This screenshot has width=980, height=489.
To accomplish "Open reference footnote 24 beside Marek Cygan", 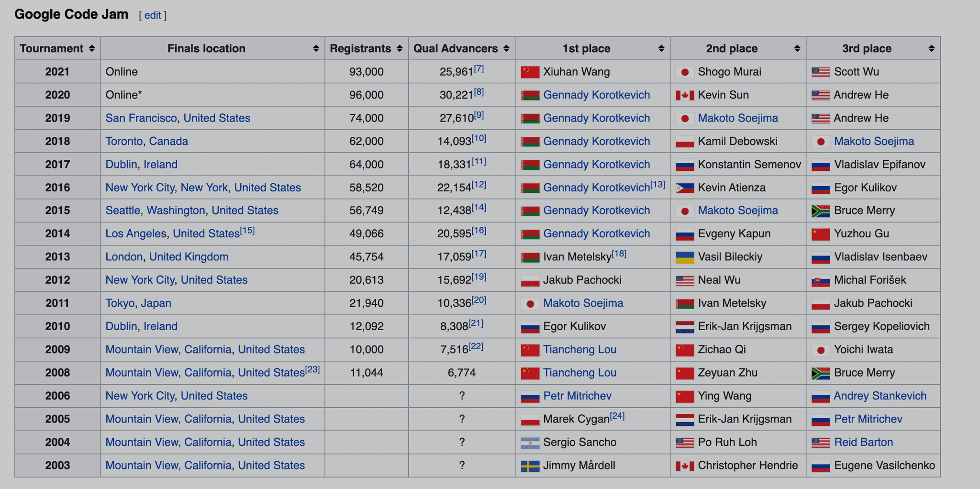I will pyautogui.click(x=617, y=416).
